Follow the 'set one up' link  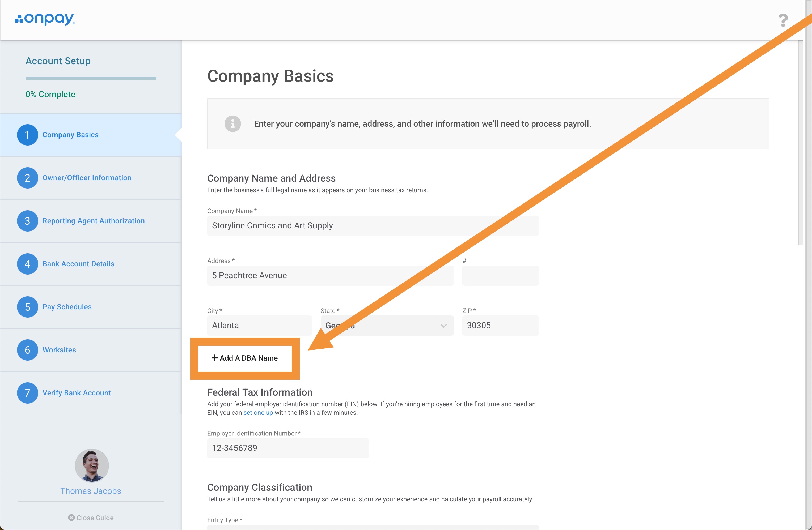pyautogui.click(x=258, y=413)
